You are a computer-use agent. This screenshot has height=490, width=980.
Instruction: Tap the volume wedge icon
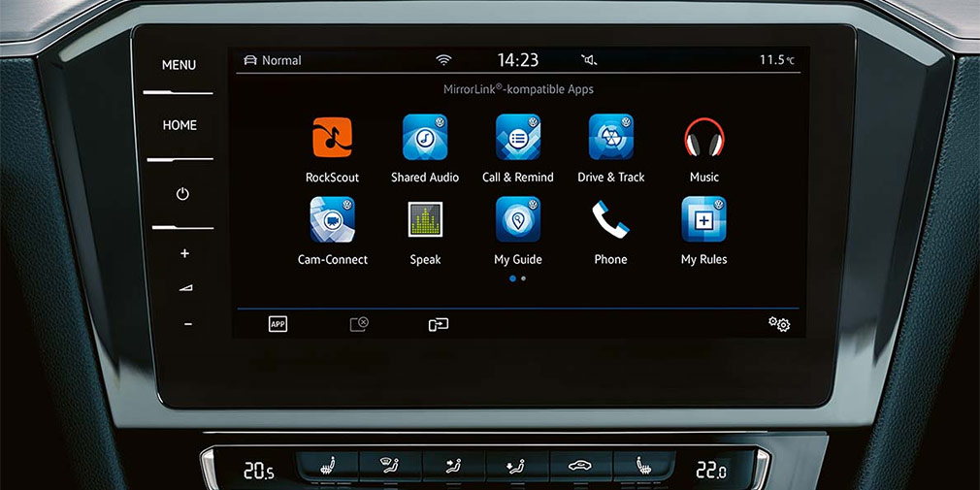coord(185,287)
